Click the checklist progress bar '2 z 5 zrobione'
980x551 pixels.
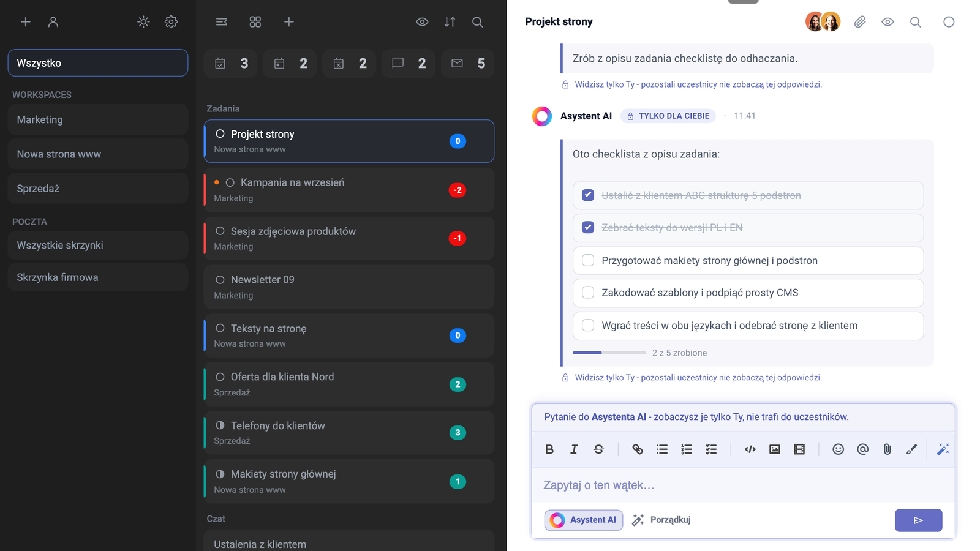click(x=609, y=353)
